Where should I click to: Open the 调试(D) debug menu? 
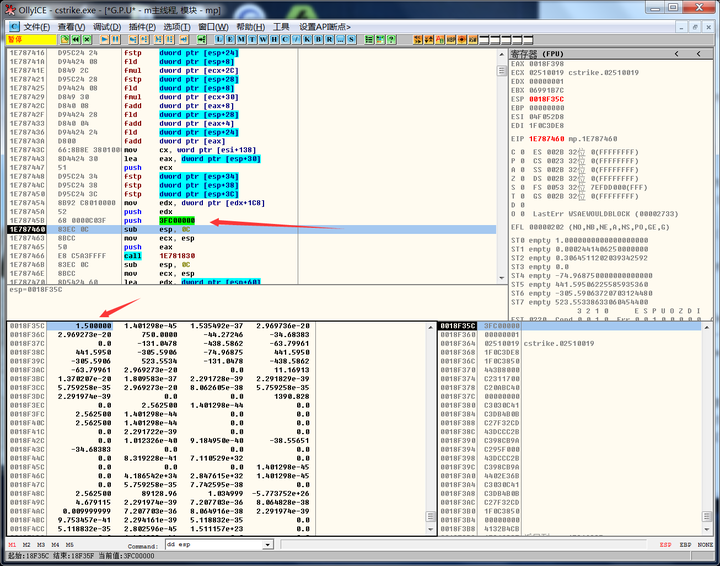click(x=107, y=26)
